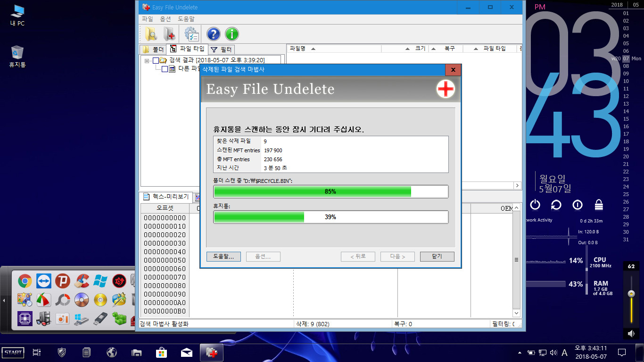Screen dimensions: 644x362
Task: Open the 옵션 menu
Action: 165,19
